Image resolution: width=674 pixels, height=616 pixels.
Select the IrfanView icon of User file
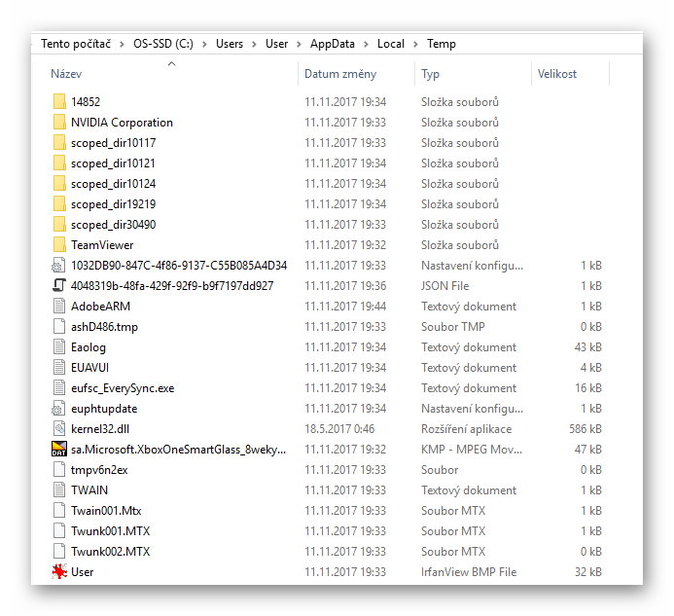click(x=59, y=571)
